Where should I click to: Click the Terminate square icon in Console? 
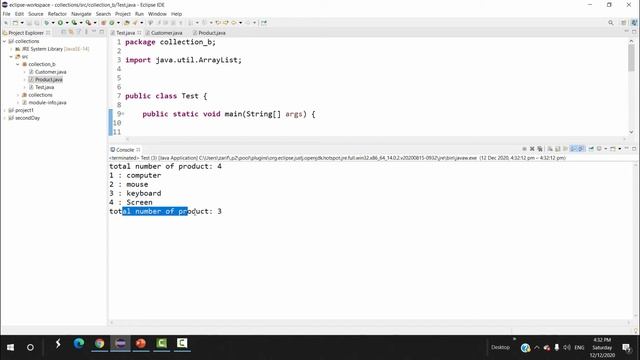pyautogui.click(x=524, y=149)
